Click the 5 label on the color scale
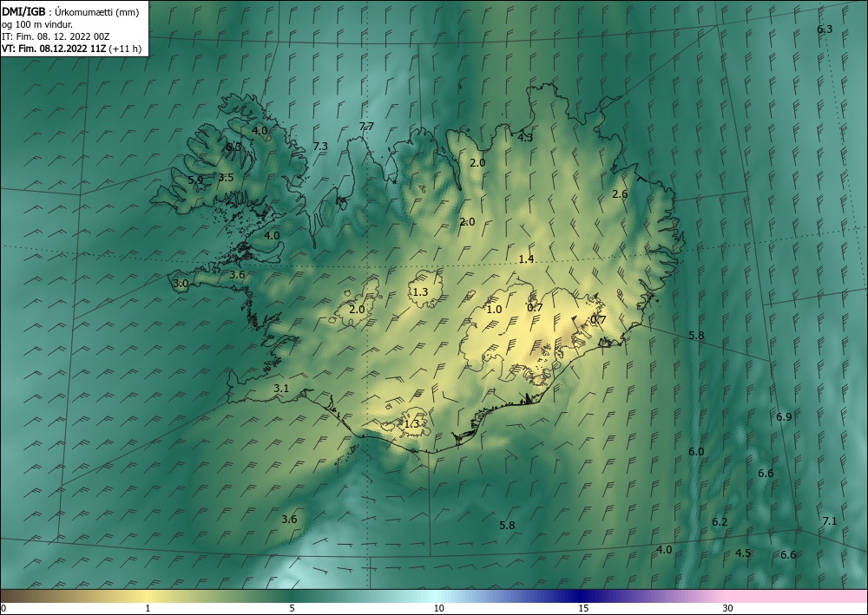The width and height of the screenshot is (868, 615). coord(292,608)
